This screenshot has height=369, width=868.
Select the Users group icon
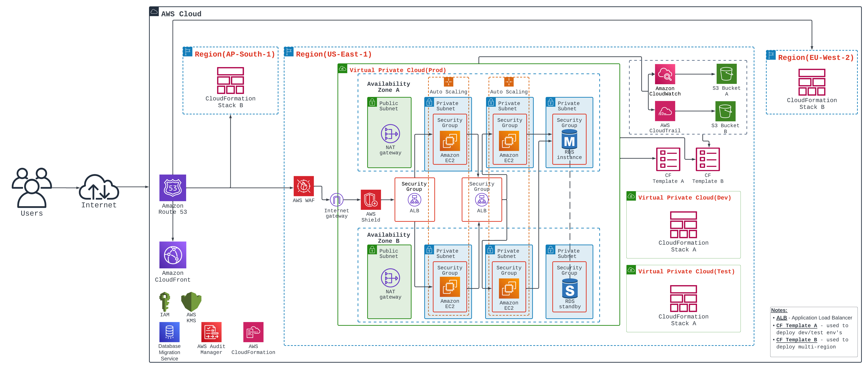pyautogui.click(x=32, y=188)
